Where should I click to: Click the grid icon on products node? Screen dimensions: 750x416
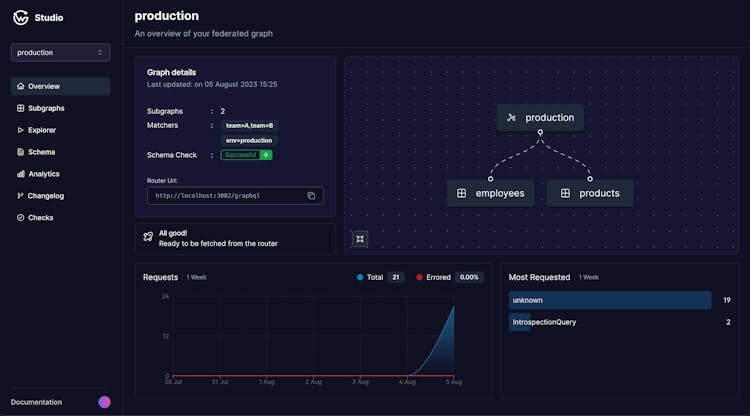(565, 193)
